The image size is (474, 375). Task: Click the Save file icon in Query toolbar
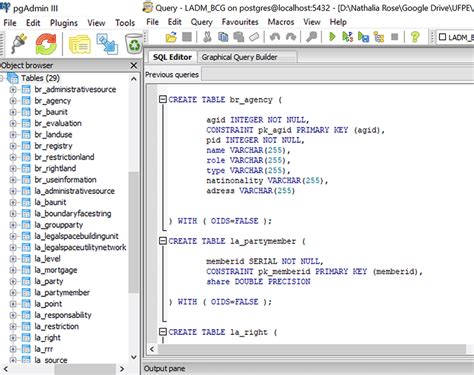point(187,37)
